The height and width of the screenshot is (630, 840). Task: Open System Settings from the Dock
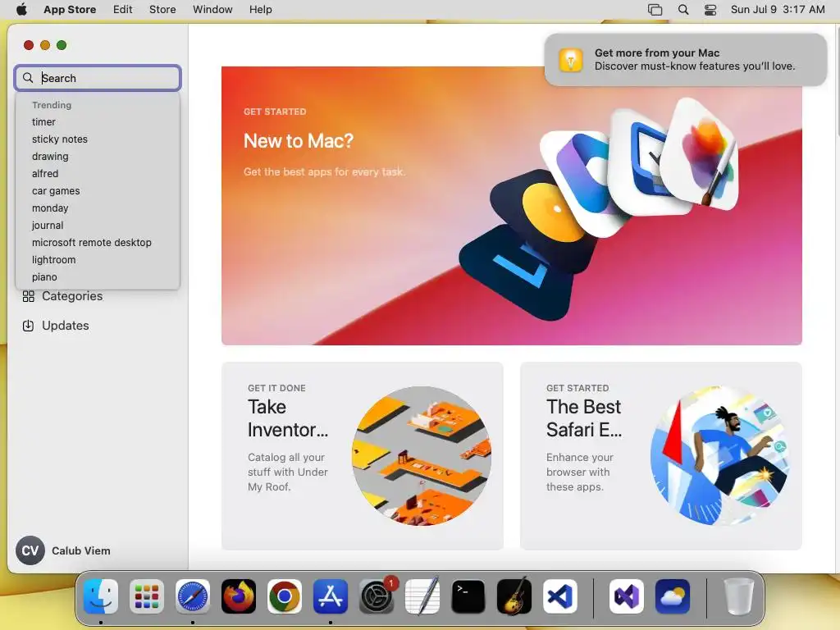coord(377,596)
